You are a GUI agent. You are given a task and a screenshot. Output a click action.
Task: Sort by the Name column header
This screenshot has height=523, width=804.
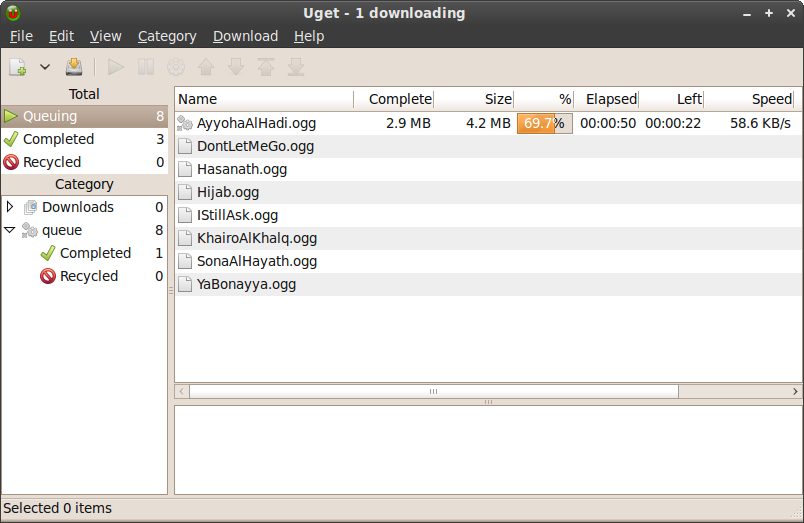coord(264,99)
